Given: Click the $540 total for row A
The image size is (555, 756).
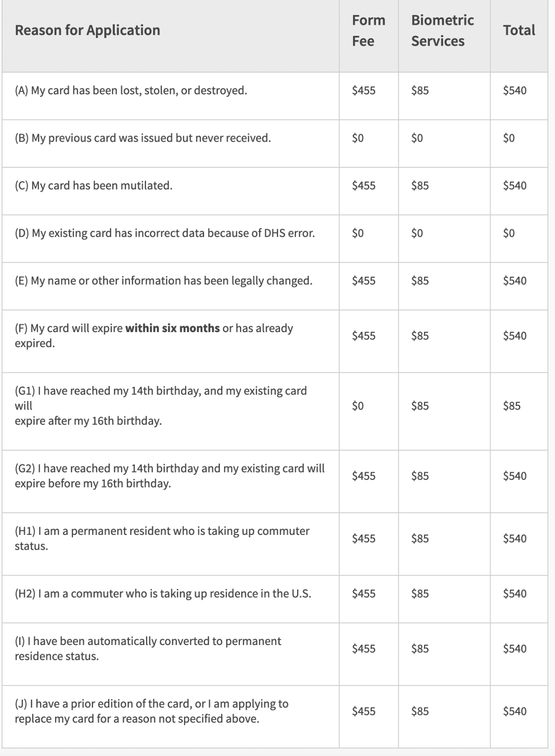Looking at the screenshot, I should [x=514, y=90].
